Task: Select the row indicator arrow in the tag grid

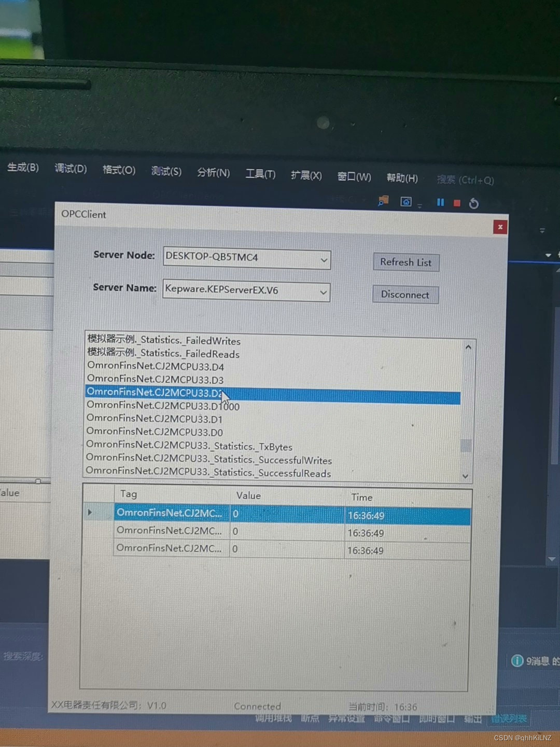Action: 90,513
